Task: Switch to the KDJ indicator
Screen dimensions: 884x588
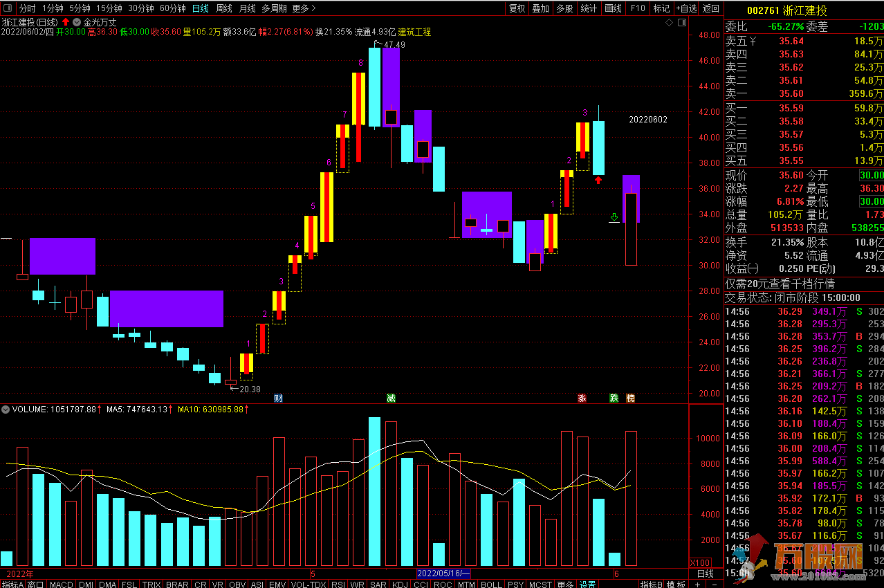Action: click(400, 584)
